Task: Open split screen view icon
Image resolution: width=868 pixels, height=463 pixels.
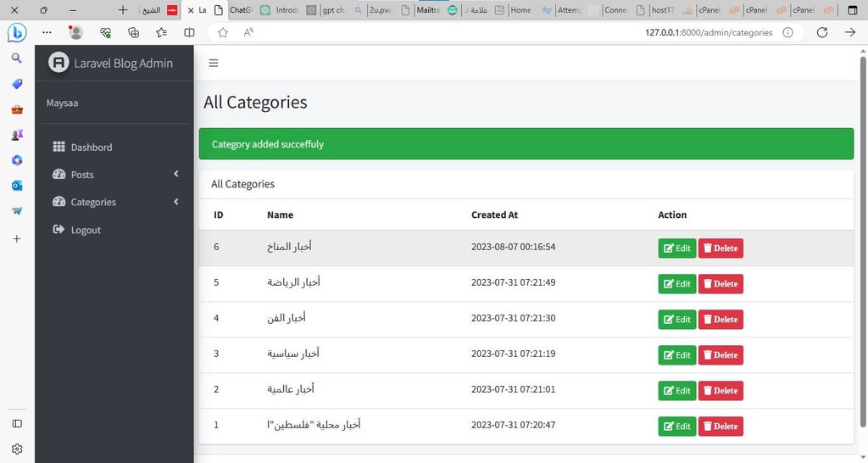Action: tap(189, 33)
